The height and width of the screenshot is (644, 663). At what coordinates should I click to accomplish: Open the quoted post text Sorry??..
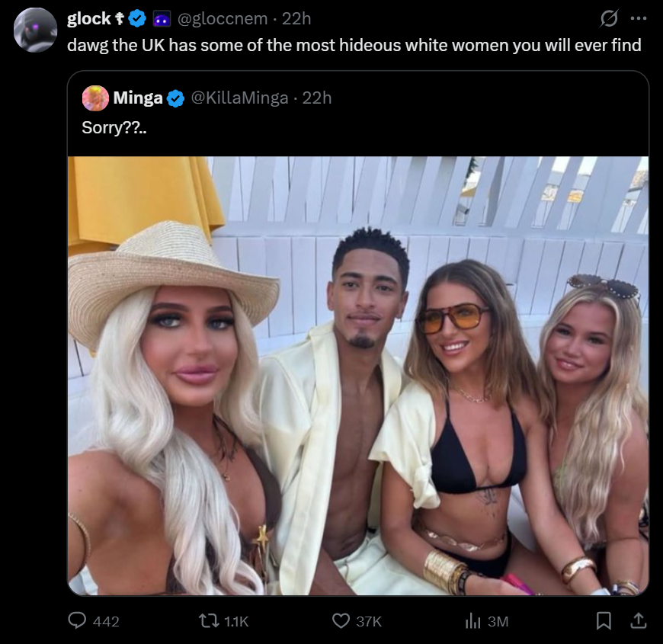[x=114, y=128]
